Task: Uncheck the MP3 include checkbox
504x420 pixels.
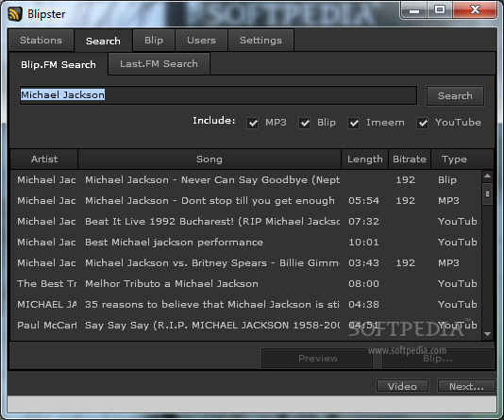Action: coord(253,123)
